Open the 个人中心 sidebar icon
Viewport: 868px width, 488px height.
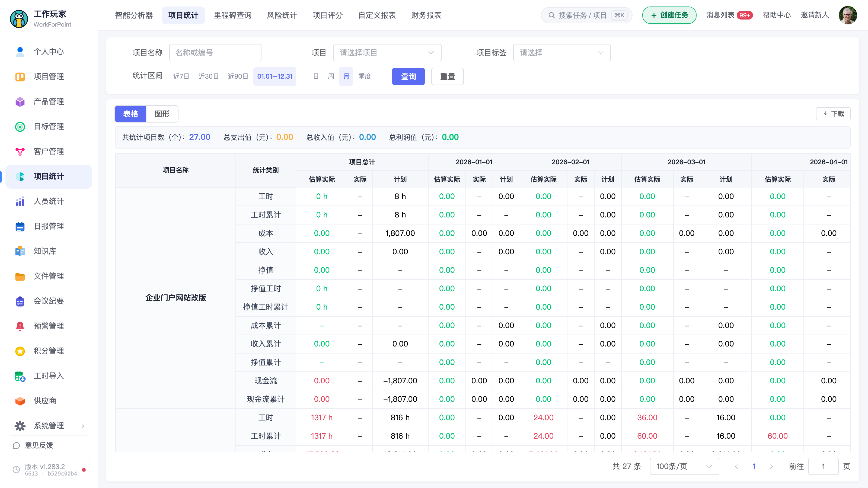click(x=20, y=52)
